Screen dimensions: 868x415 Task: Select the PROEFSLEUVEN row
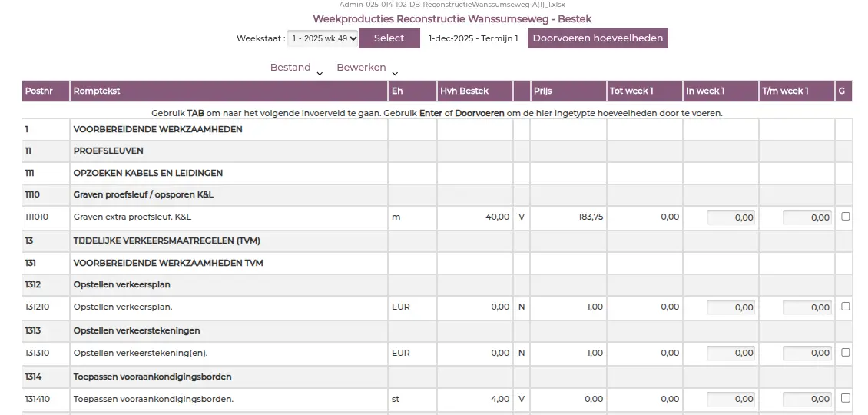[437, 151]
